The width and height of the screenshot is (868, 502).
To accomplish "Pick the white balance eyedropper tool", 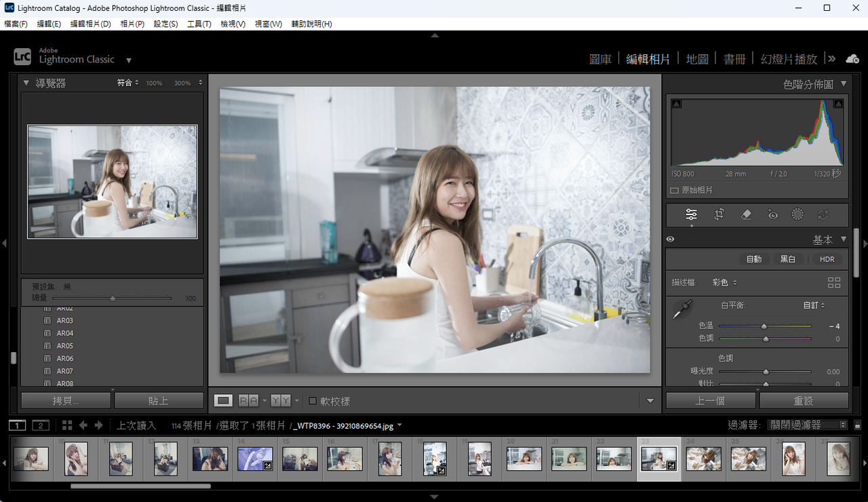I will pos(681,310).
